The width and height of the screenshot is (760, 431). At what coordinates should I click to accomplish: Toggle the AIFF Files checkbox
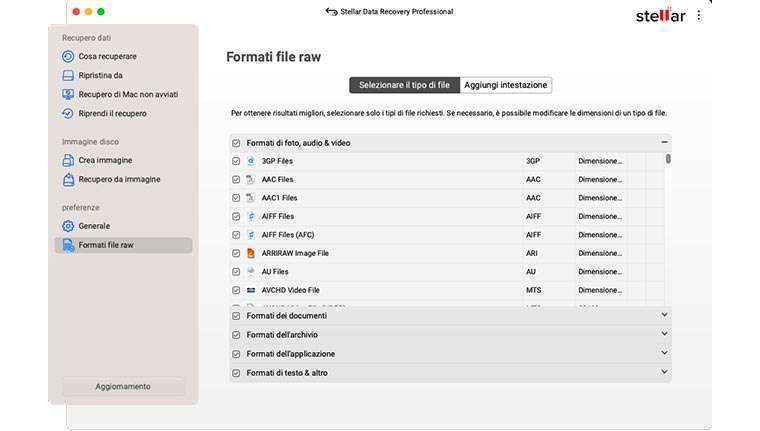(236, 216)
